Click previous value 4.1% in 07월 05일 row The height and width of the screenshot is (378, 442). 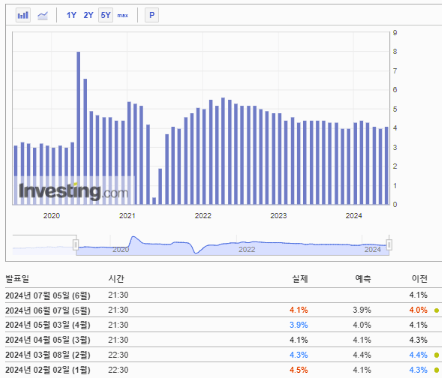click(418, 295)
